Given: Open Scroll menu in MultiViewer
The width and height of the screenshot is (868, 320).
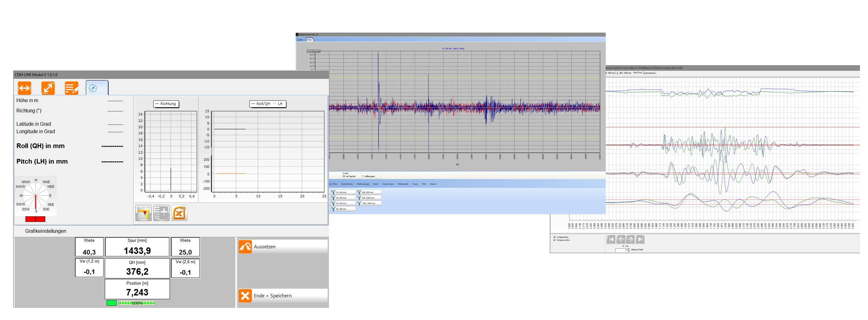Looking at the screenshot, I should [x=376, y=184].
